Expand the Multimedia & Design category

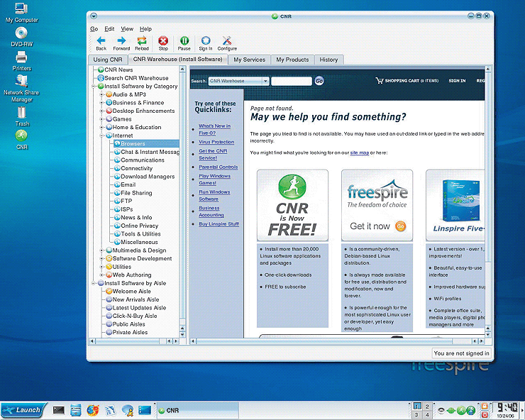pyautogui.click(x=101, y=250)
